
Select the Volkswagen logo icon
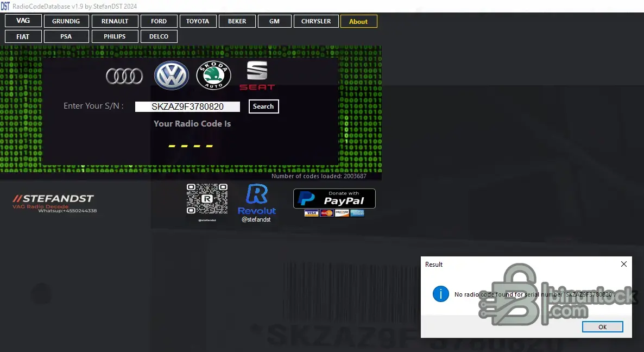tap(171, 76)
